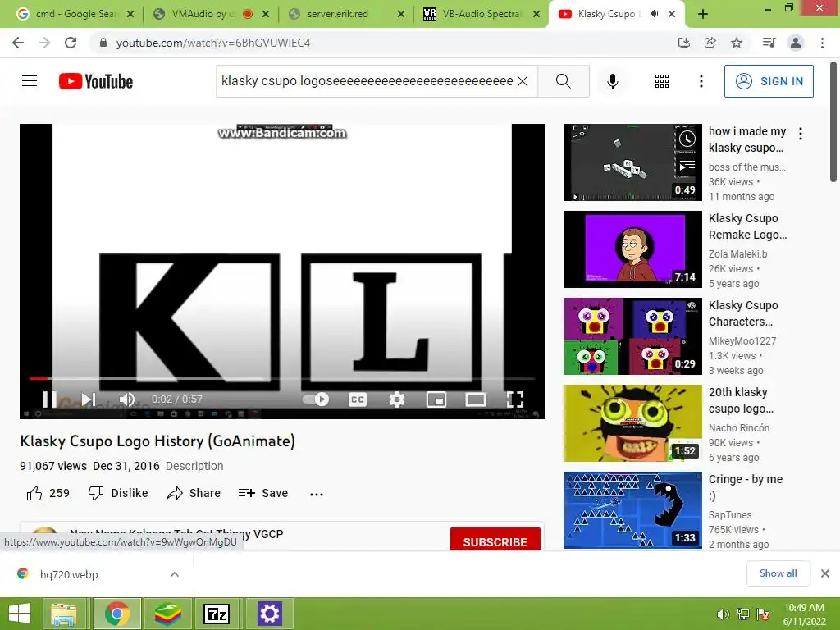The height and width of the screenshot is (630, 840).
Task: Open 'Klasky Csupo Remake Logo' video title
Action: coord(748,226)
